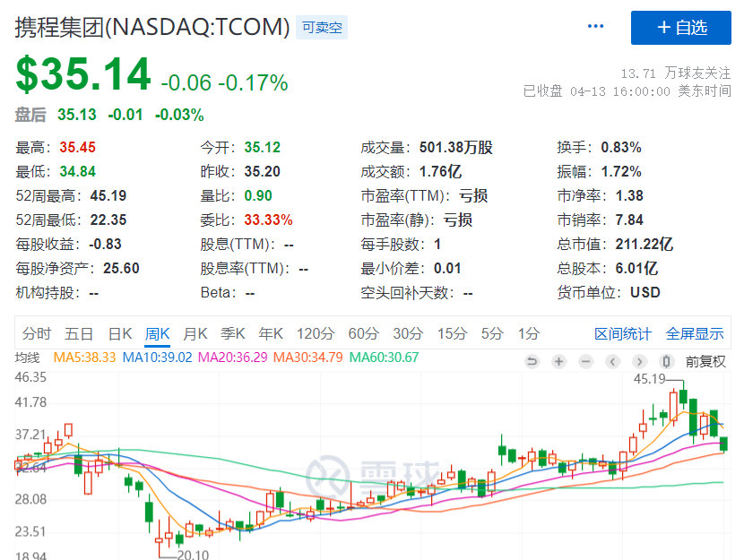Viewport: 744px width, 560px height.
Task: Click the 最高 value 35.45
Action: click(x=78, y=148)
